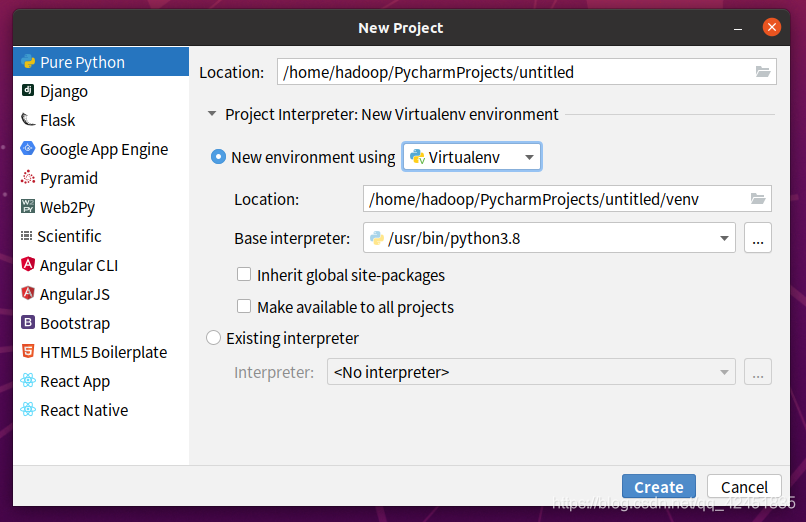The height and width of the screenshot is (522, 806).
Task: Click the 'HTML5 Boilerplate' label
Action: point(103,352)
